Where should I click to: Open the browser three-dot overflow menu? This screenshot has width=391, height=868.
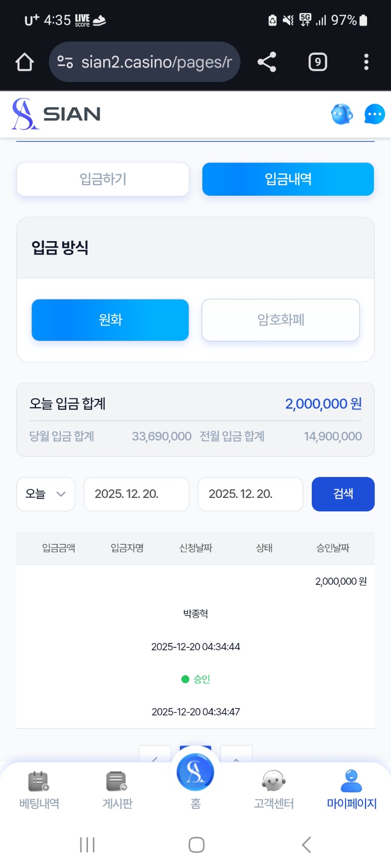[366, 62]
